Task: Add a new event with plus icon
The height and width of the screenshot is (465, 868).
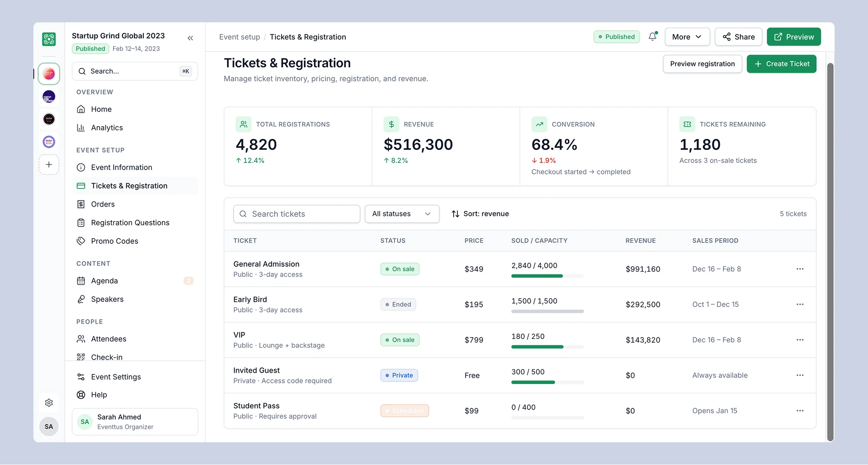Action: [49, 164]
